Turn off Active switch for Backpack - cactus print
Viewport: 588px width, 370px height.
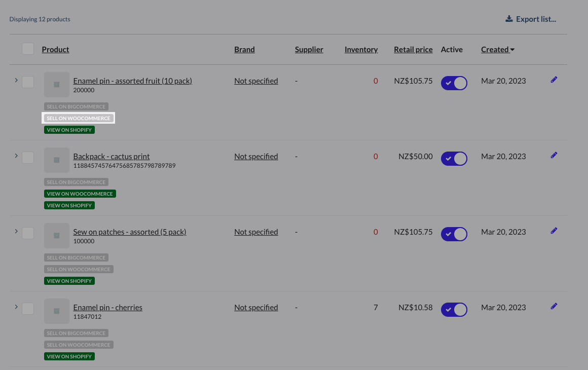454,158
